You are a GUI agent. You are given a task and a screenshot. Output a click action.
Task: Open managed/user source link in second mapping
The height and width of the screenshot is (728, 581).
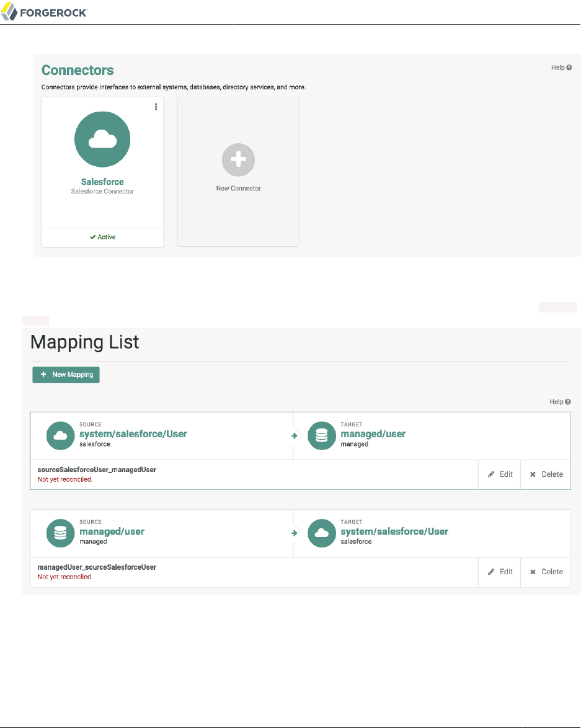click(x=112, y=531)
